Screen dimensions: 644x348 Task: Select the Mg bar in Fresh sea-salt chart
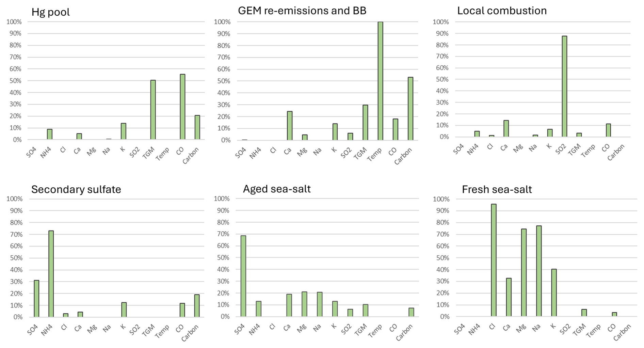524,272
